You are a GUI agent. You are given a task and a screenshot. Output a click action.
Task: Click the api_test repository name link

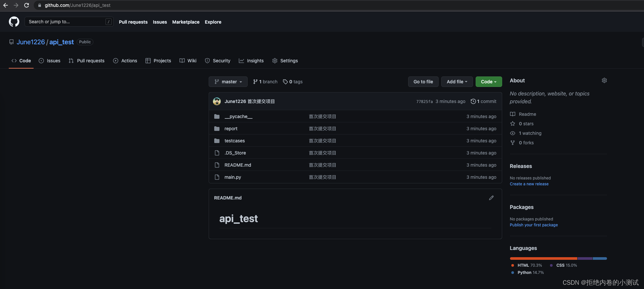pos(62,42)
